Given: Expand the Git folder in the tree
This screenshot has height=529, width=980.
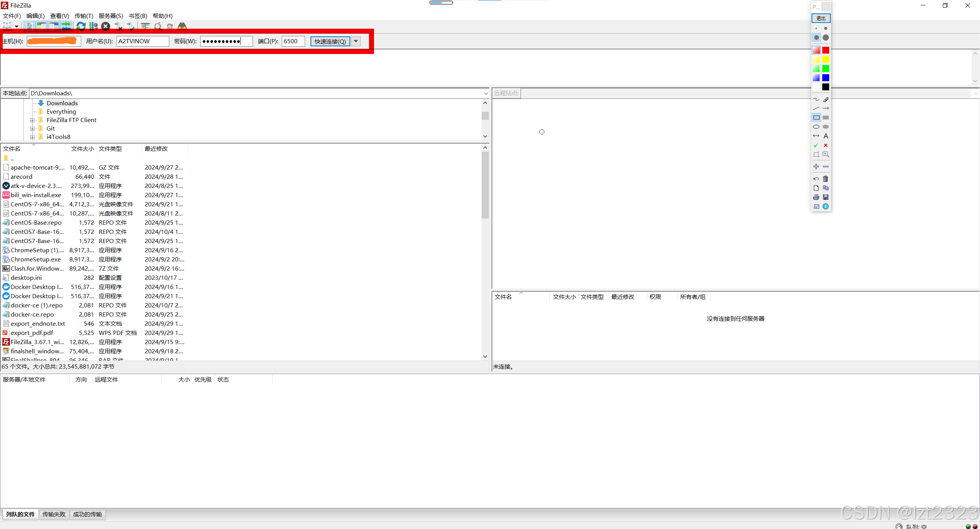Looking at the screenshot, I should (33, 128).
